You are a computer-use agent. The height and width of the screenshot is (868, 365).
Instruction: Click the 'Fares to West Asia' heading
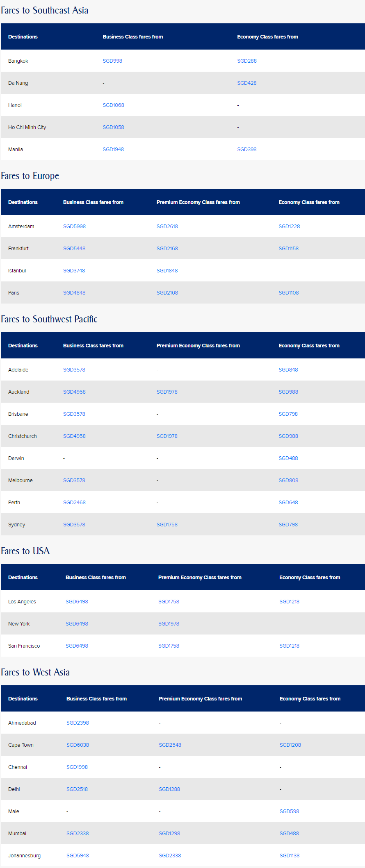35,672
